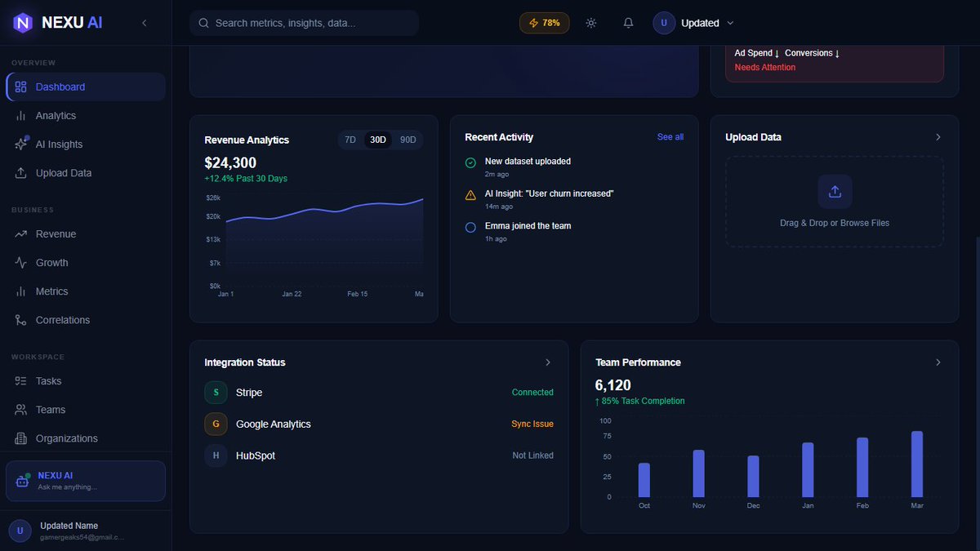Click the Mar bar in Team Performance
The image size is (980, 551).
[917, 464]
